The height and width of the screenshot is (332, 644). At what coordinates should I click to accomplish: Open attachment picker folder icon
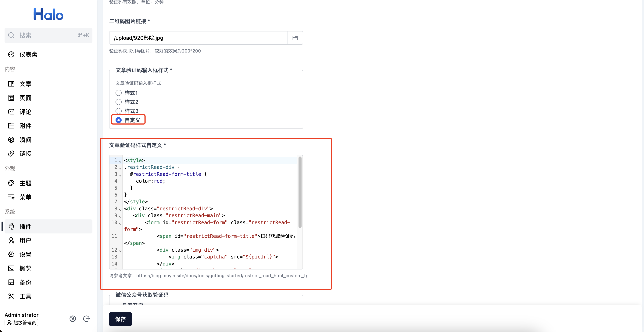[295, 38]
